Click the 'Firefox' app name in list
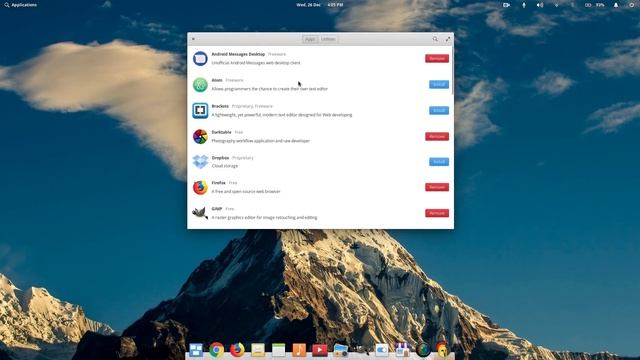Viewport: 640px width, 360px height. coord(218,183)
